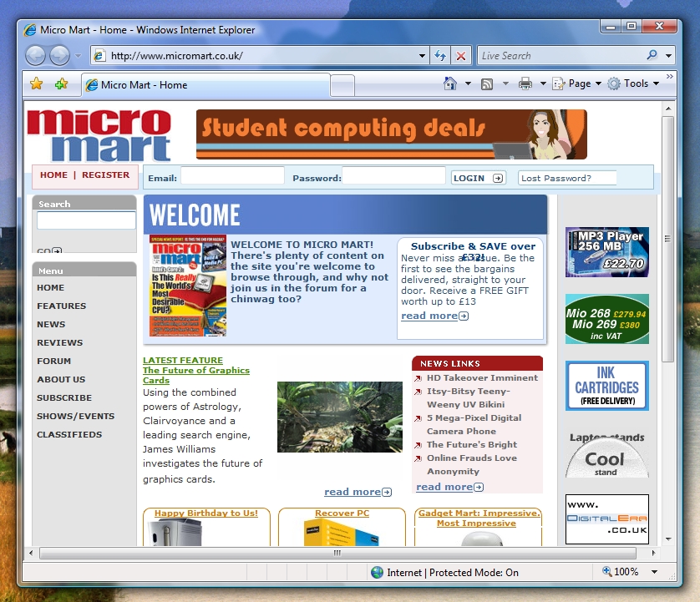This screenshot has height=602, width=700.
Task: Open FORUM in the site menu
Action: point(53,361)
